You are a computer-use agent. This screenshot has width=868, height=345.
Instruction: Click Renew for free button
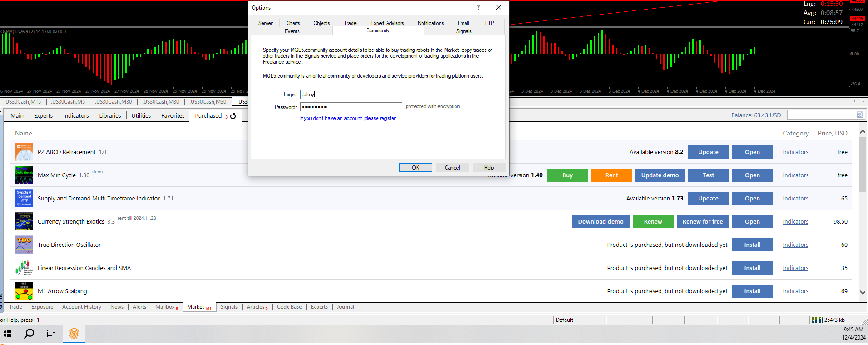703,221
